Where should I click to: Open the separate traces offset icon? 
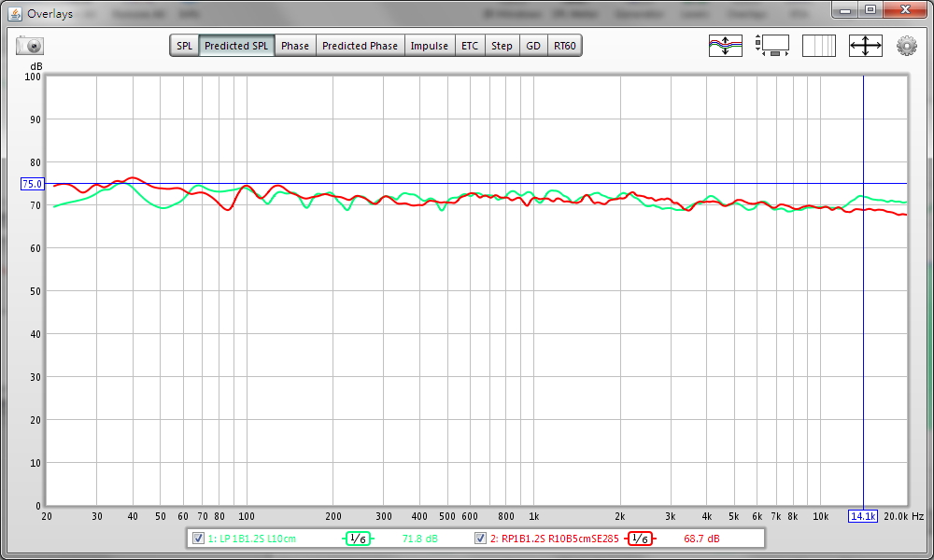click(725, 46)
